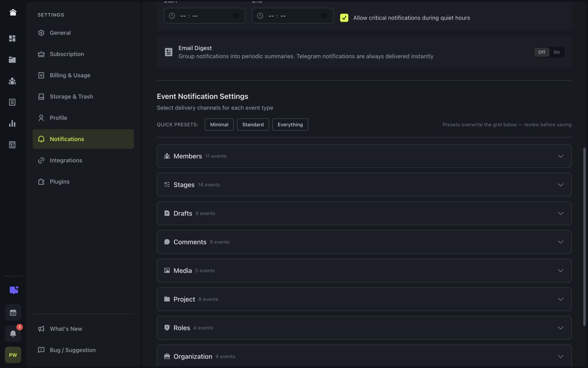This screenshot has height=368, width=588.
Task: Expand the Project events section
Action: click(x=364, y=299)
